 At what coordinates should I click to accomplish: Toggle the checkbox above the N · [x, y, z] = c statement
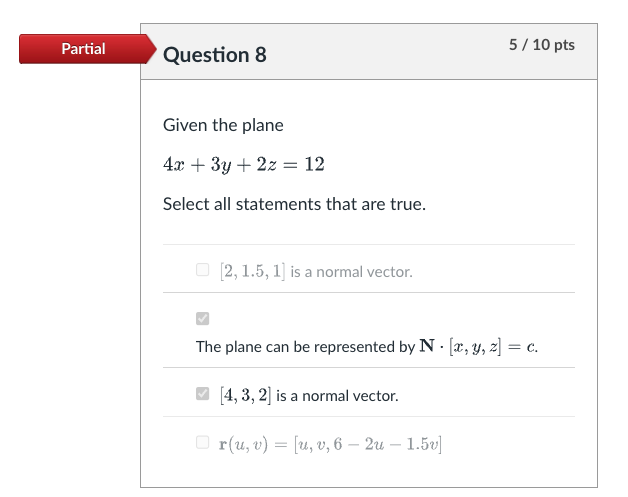pyautogui.click(x=203, y=319)
